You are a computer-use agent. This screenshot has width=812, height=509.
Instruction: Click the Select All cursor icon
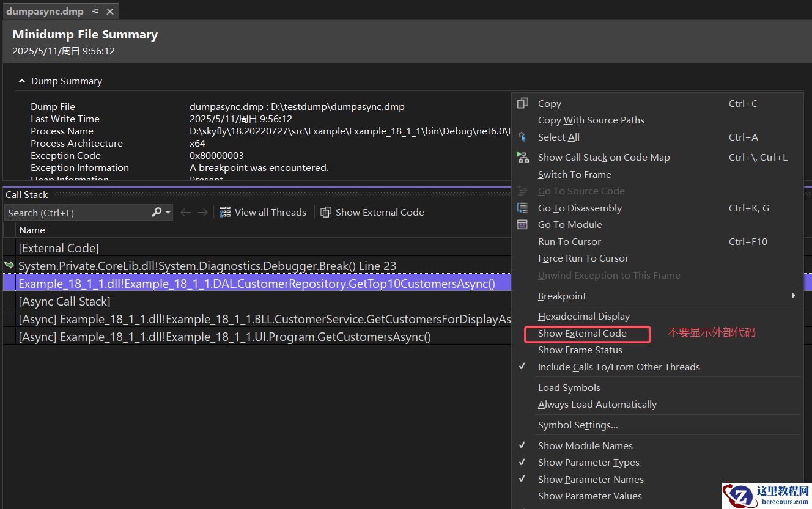[522, 137]
